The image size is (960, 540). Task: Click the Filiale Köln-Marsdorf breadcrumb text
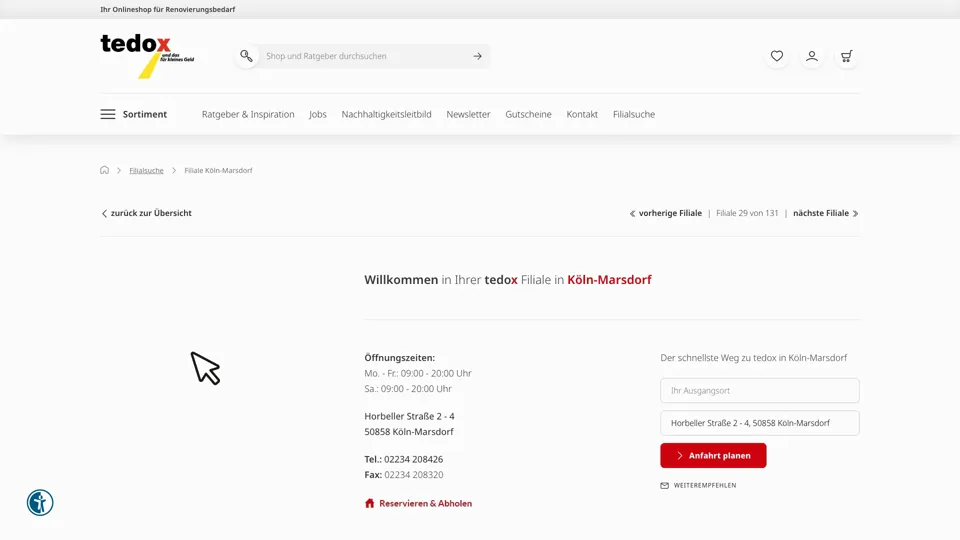(x=218, y=170)
